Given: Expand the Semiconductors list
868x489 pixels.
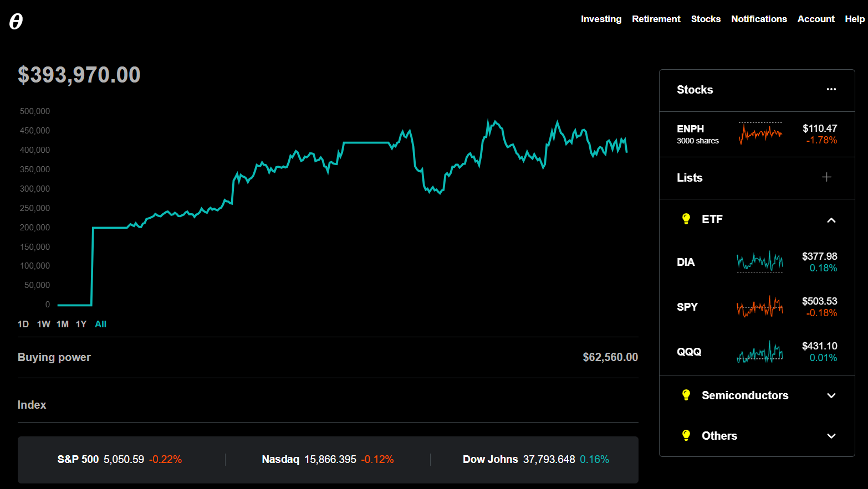Looking at the screenshot, I should [831, 395].
